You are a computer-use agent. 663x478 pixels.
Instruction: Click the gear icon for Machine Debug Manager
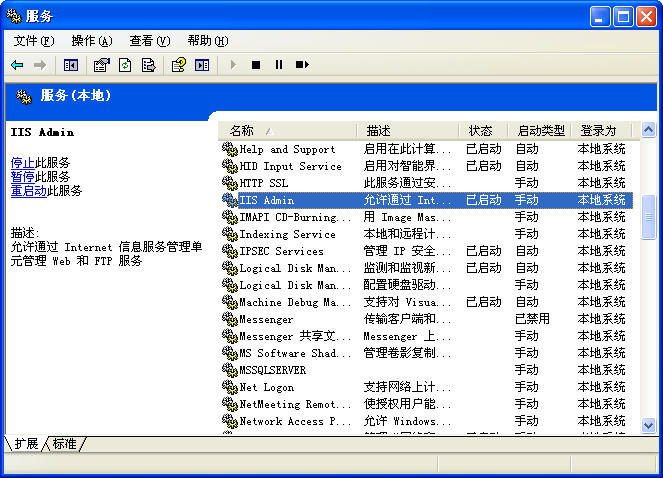(230, 302)
